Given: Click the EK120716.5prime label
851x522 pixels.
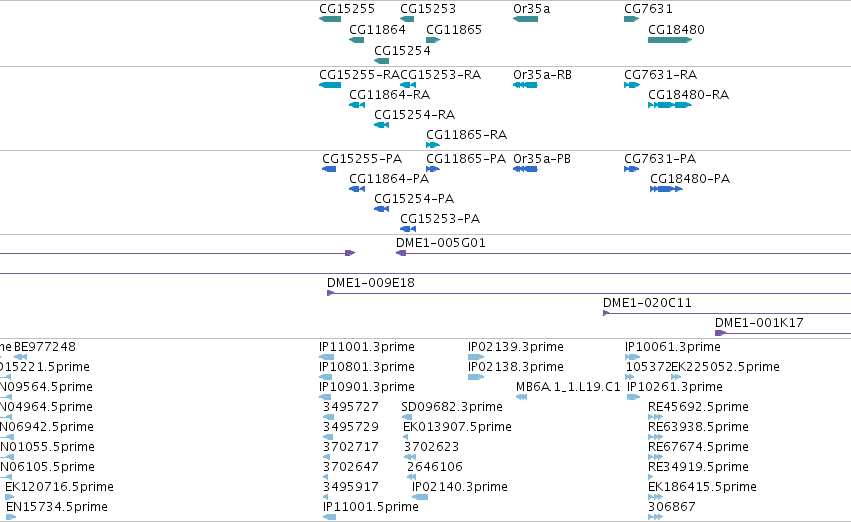Looking at the screenshot, I should point(59,487).
